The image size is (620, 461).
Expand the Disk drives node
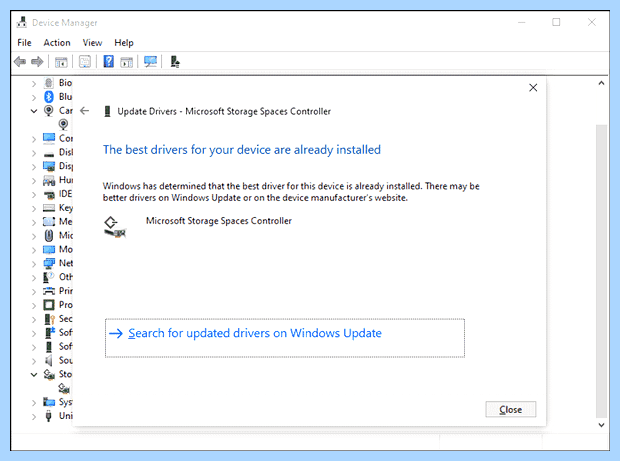(34, 153)
